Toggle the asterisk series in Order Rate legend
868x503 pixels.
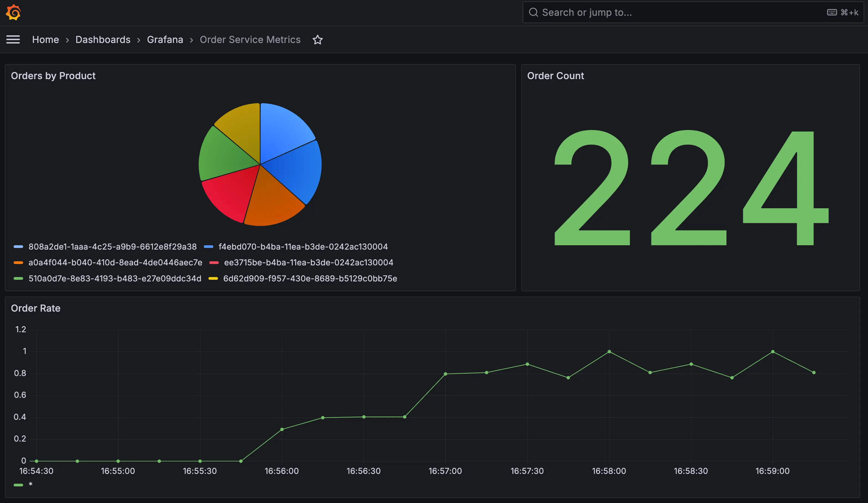point(30,485)
